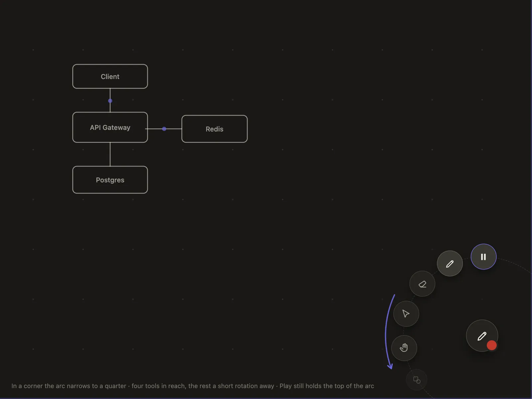This screenshot has width=532, height=399.
Task: Select the pencil tool in the arc menu
Action: (x=450, y=264)
